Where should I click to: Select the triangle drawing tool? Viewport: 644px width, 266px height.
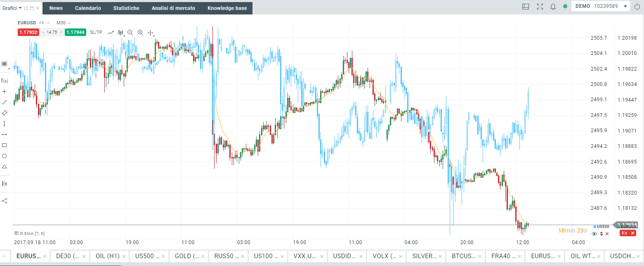coord(5,166)
